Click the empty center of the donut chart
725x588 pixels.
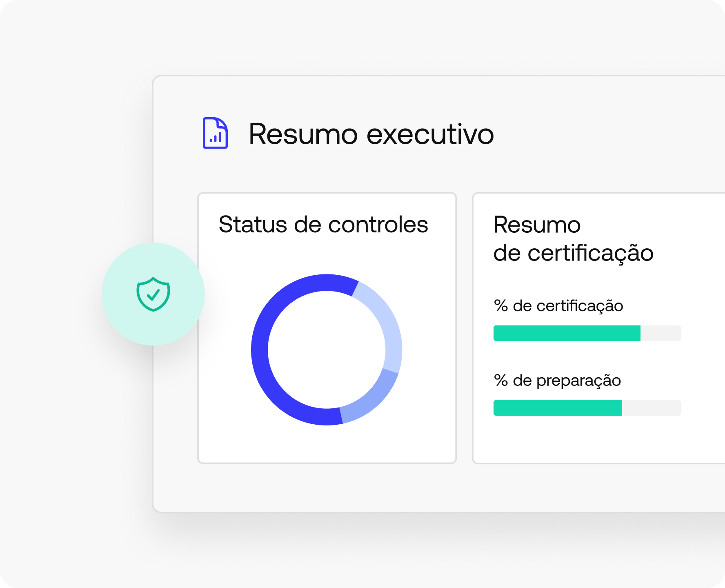(327, 350)
